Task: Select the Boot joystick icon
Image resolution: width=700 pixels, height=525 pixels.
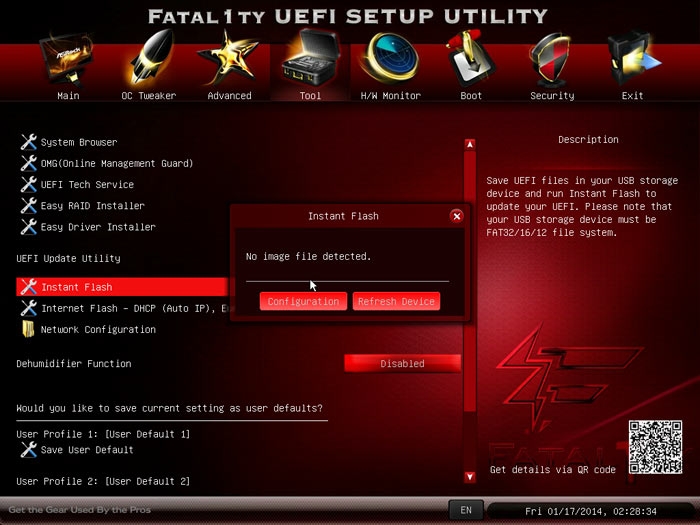Action: 470,58
